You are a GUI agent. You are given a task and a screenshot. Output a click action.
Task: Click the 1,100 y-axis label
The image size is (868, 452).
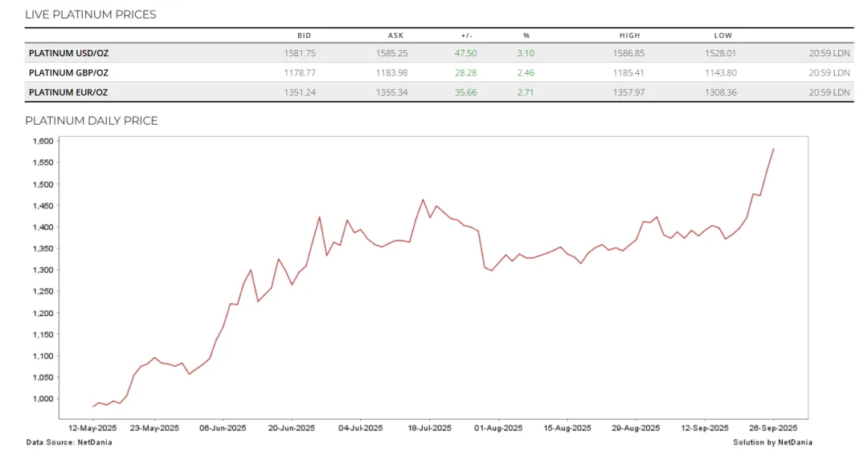pyautogui.click(x=43, y=356)
